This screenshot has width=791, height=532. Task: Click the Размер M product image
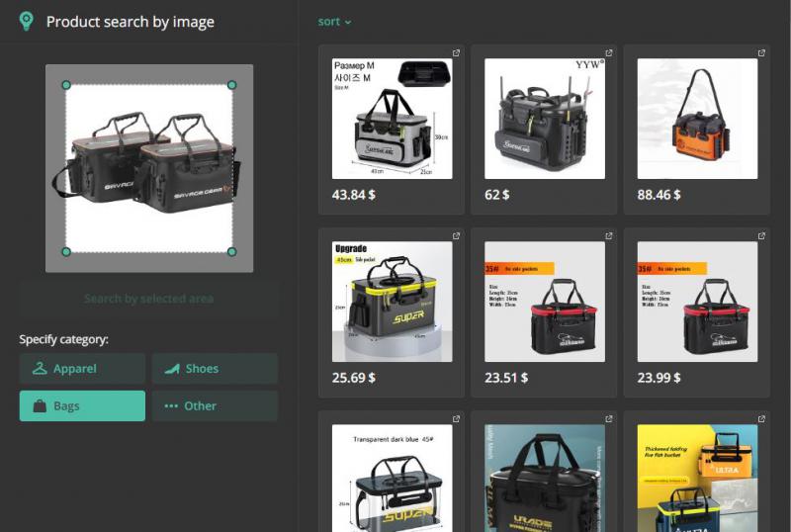[392, 119]
